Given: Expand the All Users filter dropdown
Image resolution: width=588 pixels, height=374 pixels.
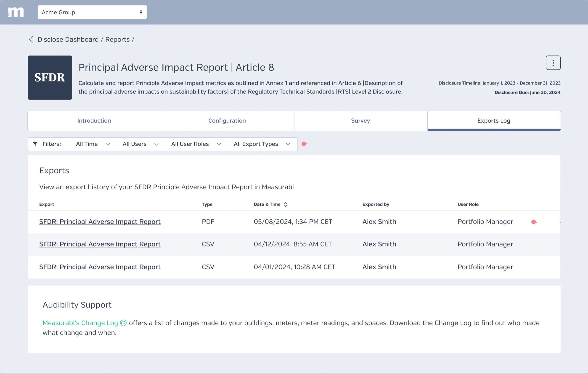Looking at the screenshot, I should click(141, 144).
